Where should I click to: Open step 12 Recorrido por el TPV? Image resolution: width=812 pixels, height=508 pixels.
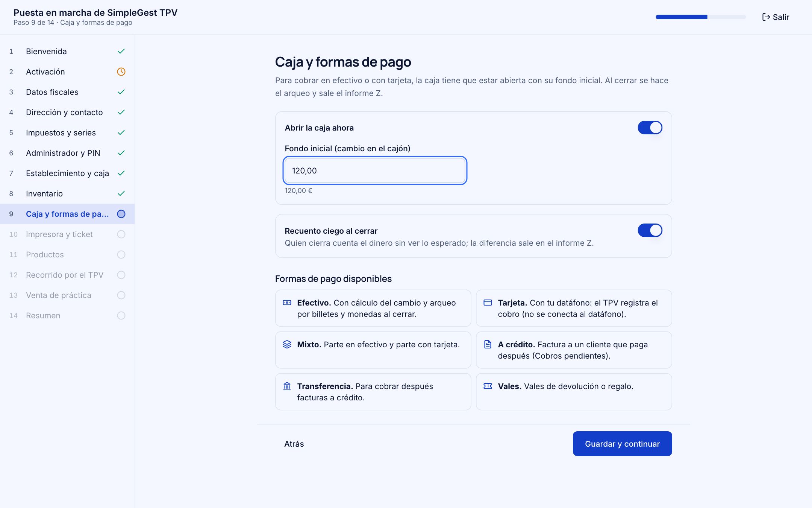[x=67, y=275]
